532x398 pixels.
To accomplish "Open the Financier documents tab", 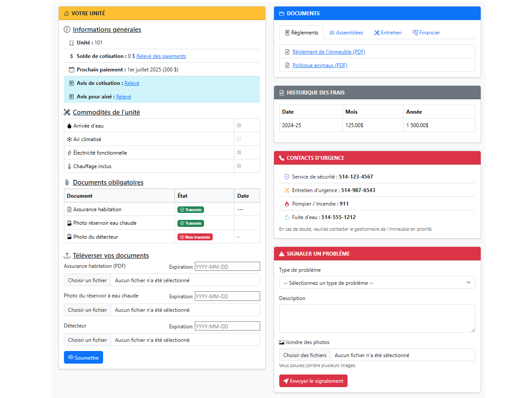I will [x=426, y=33].
